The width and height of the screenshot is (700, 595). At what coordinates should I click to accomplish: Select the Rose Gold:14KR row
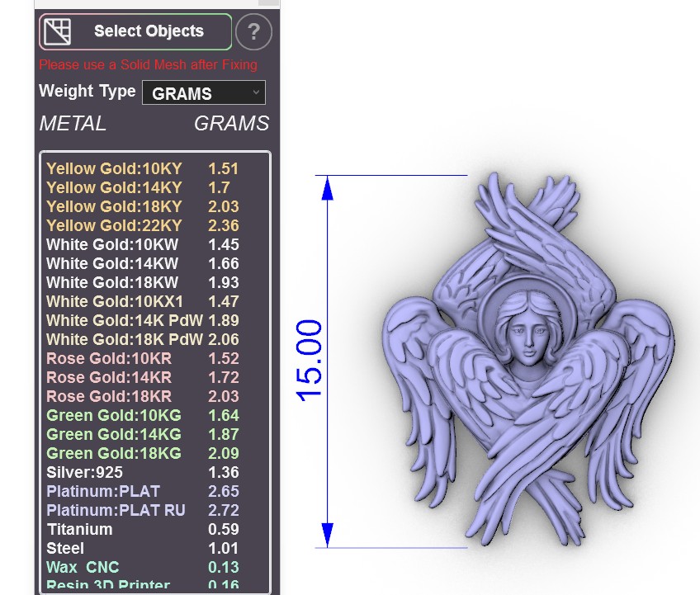[x=143, y=377]
